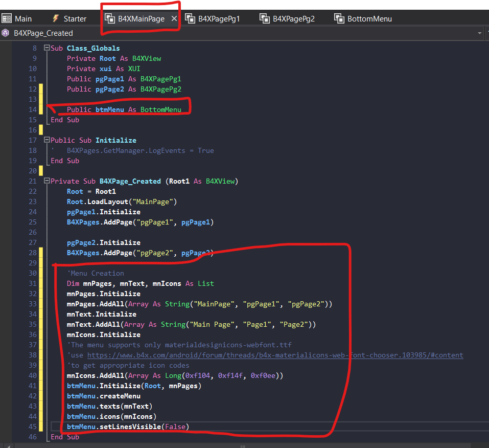The height and width of the screenshot is (448, 489).
Task: Open the B4XPagePg1 tab
Action: 219,19
